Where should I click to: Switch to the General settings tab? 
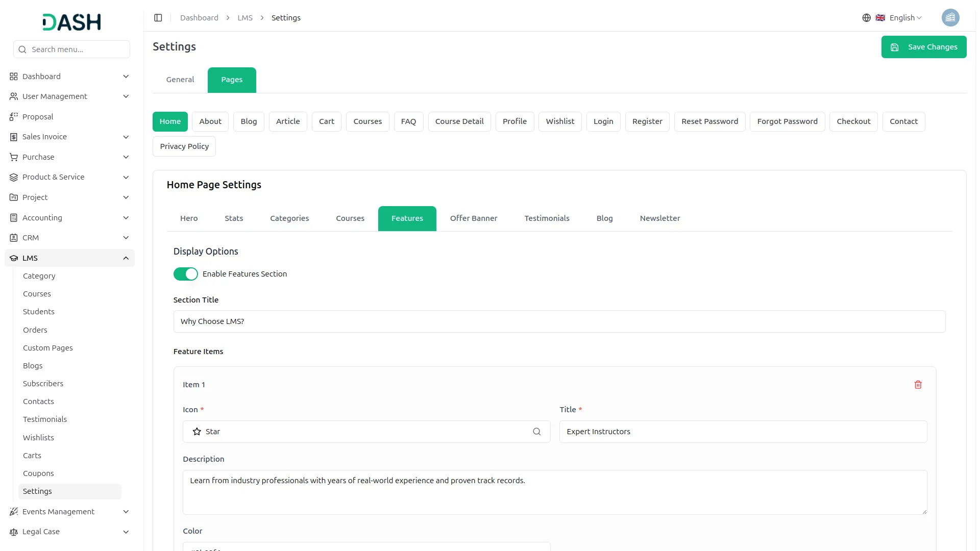click(x=180, y=80)
